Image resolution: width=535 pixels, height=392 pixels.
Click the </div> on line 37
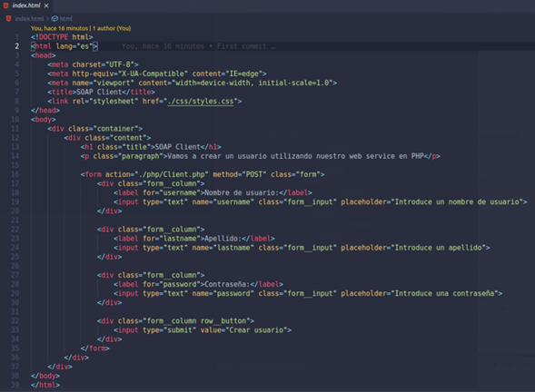click(x=60, y=367)
